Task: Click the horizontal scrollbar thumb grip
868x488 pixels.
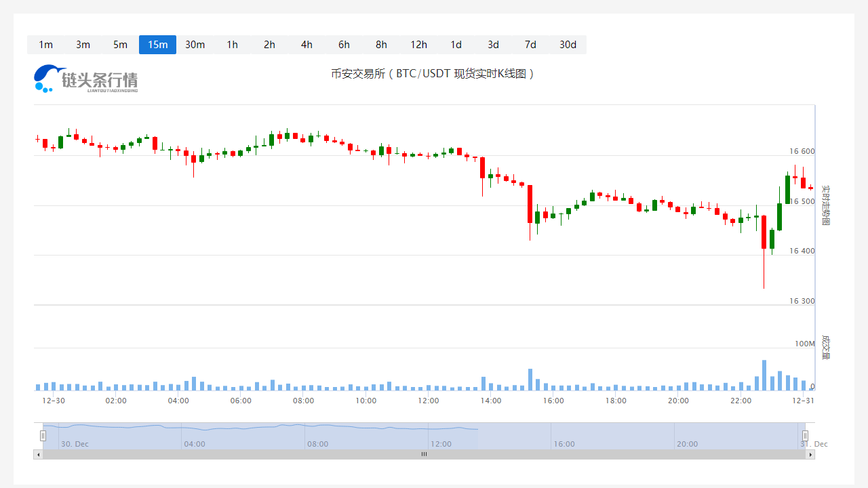Action: (424, 455)
